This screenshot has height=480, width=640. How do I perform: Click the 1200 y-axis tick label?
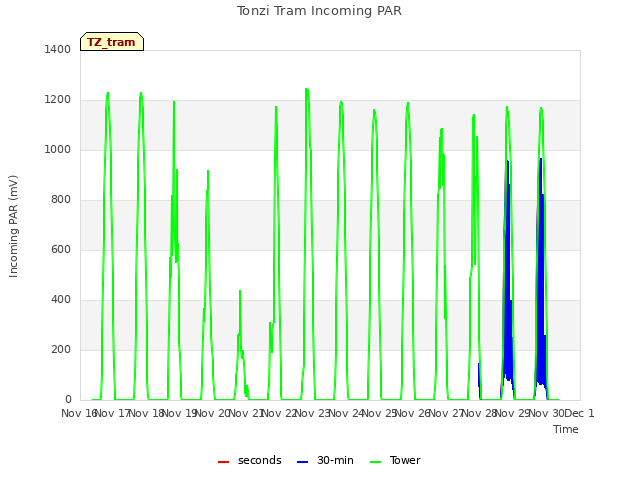58,100
